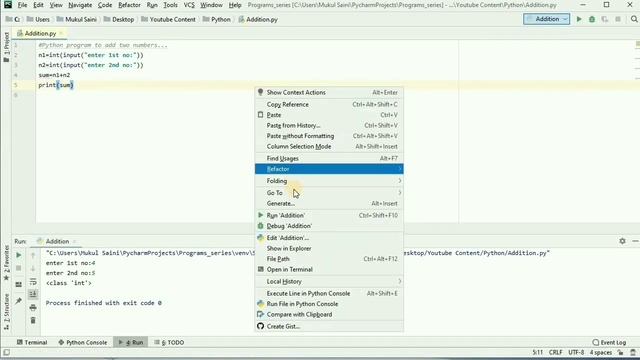Toggle scroll-to-end icon in Run panel
Viewport: 640px width, 360px height.
33,294
